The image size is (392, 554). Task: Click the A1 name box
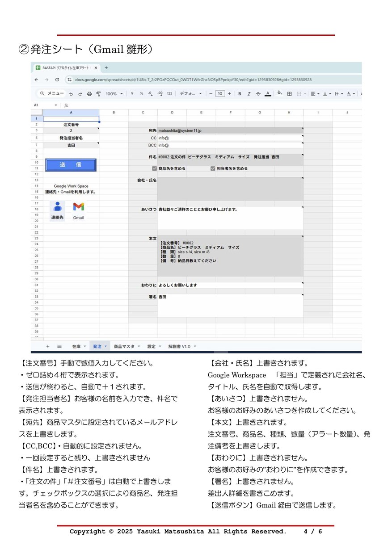45,105
